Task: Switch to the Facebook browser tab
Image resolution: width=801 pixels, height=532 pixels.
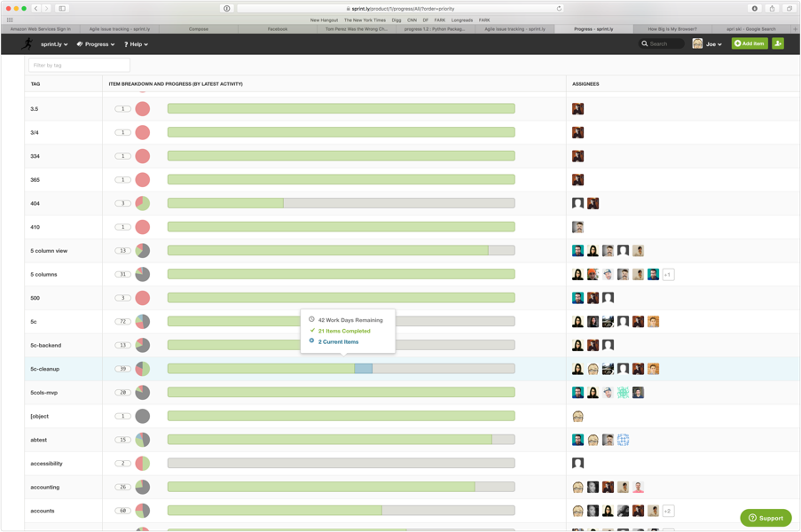Action: click(278, 29)
